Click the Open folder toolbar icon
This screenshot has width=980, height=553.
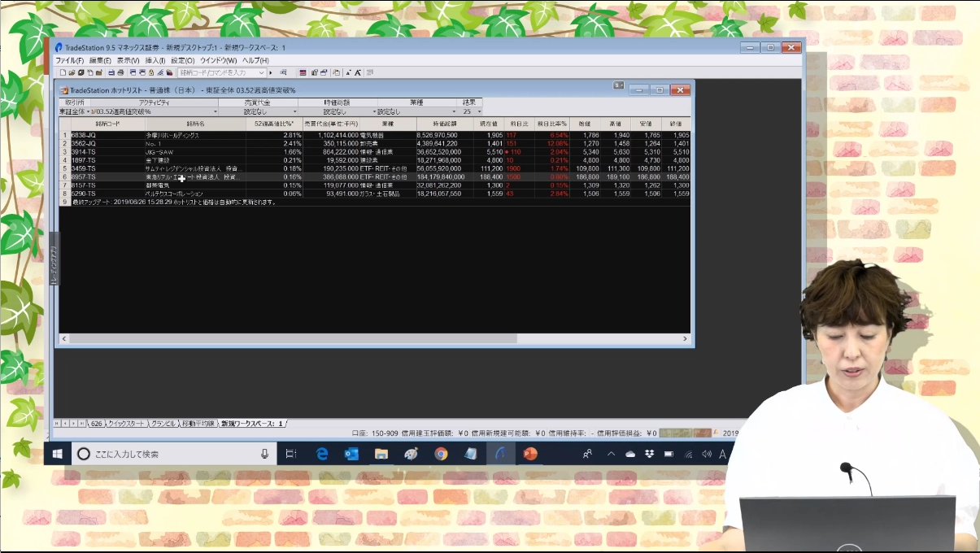tap(72, 72)
